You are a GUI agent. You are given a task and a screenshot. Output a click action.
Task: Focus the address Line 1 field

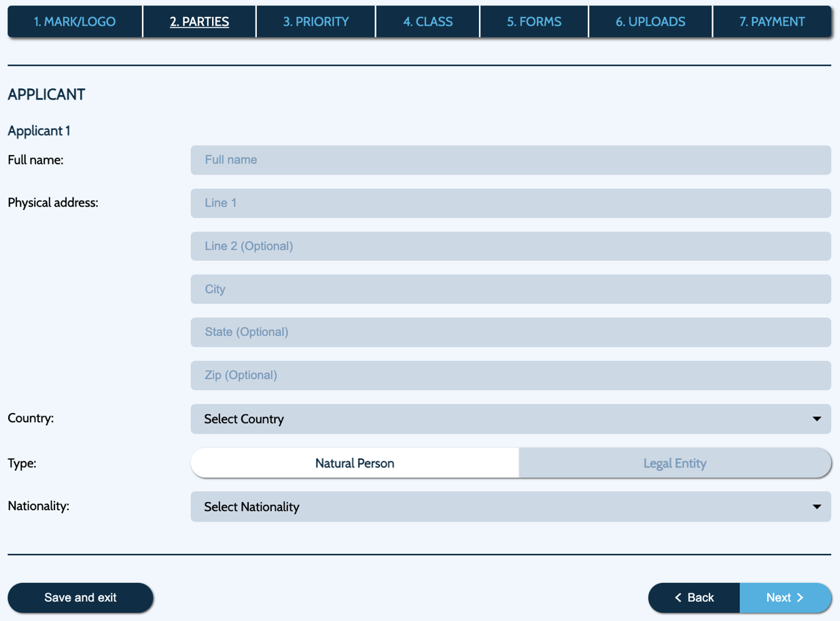tap(510, 203)
